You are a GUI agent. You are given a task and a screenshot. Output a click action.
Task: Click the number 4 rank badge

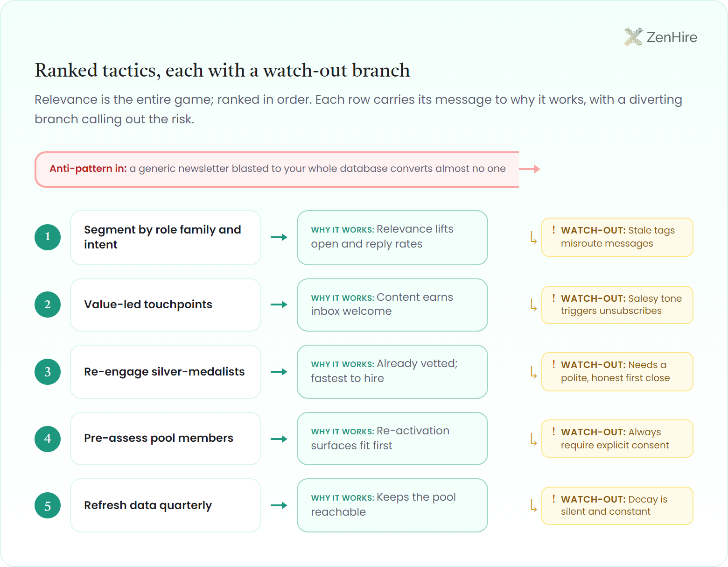coord(48,439)
